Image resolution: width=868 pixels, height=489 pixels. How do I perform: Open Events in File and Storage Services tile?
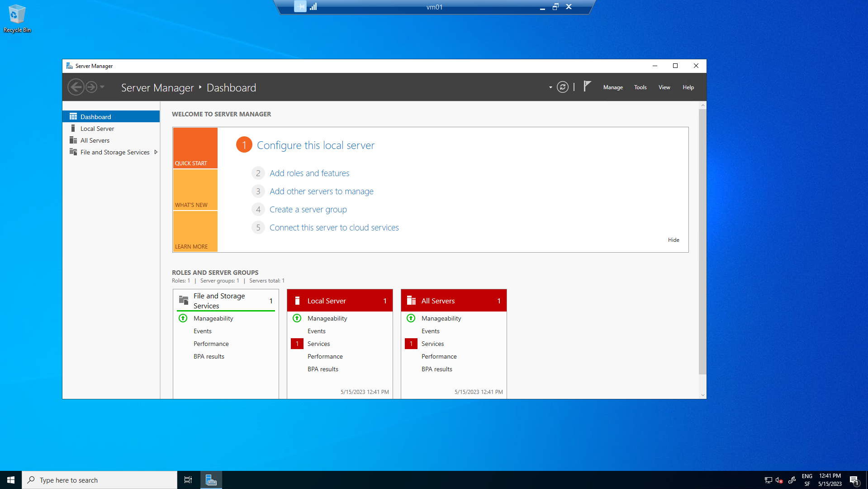pyautogui.click(x=203, y=331)
